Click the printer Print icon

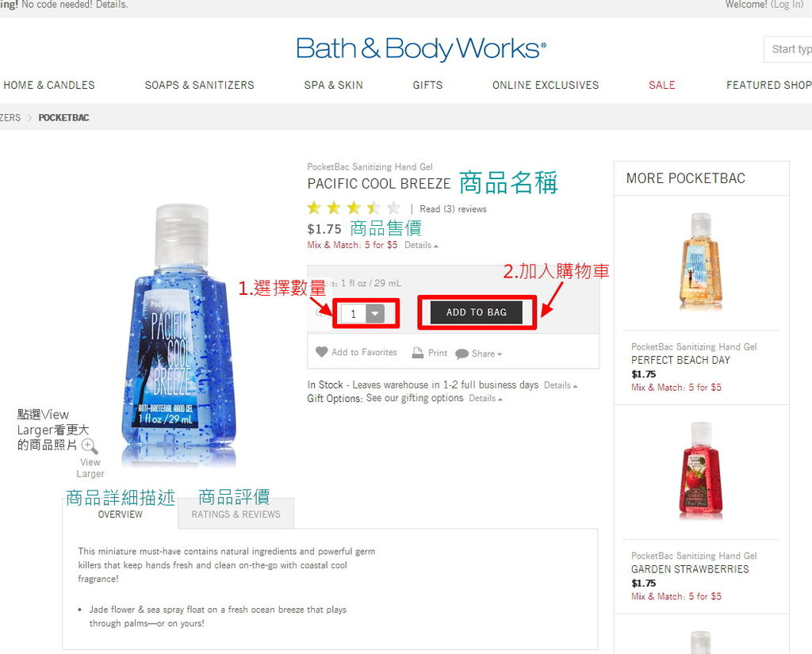pos(417,353)
